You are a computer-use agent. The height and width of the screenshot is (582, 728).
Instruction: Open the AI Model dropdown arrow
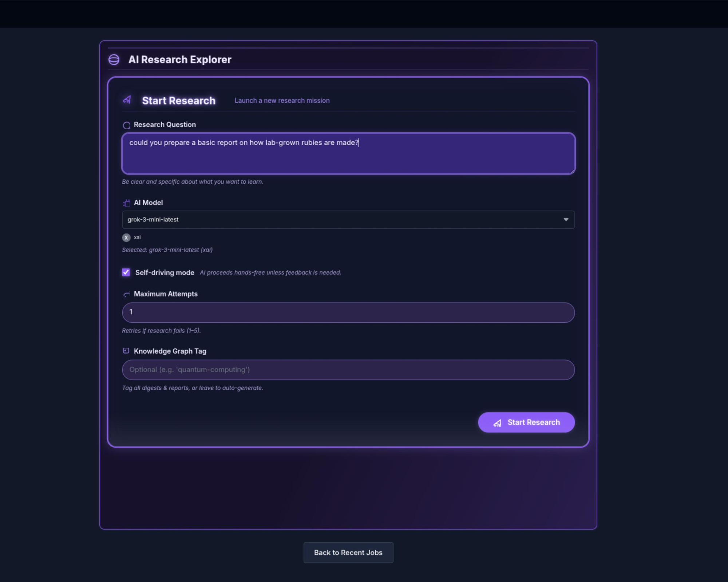pyautogui.click(x=566, y=220)
